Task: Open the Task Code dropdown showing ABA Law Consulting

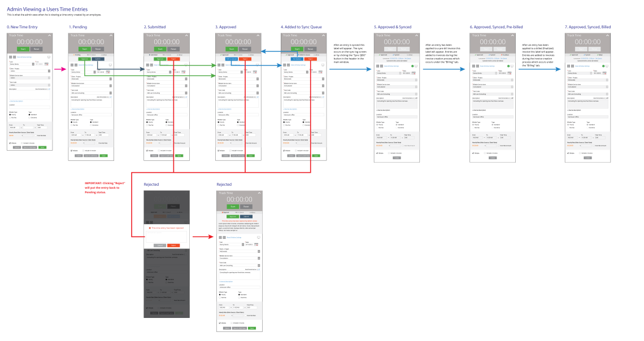Action: pos(90,92)
